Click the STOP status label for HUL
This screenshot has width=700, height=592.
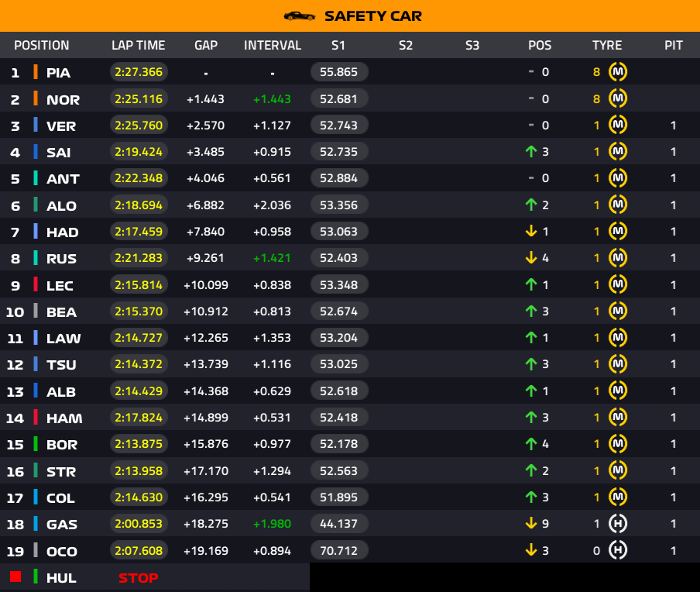coord(138,577)
